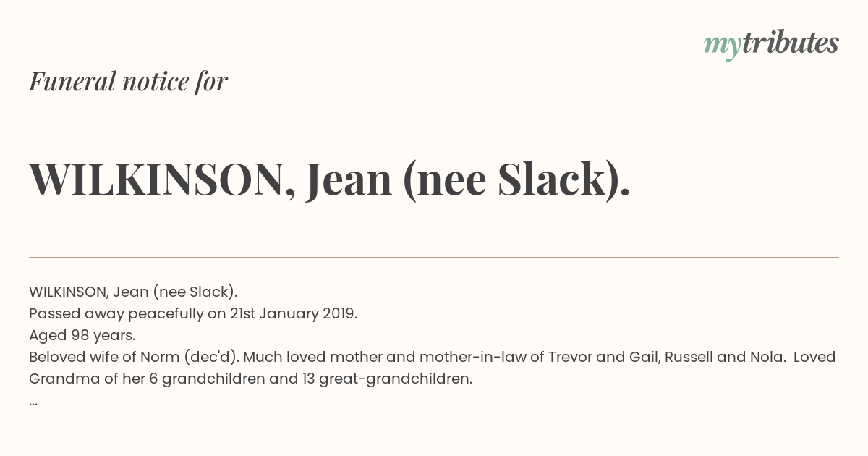
Task: Expand the truncated notice via the ellipsis
Action: coord(33,402)
